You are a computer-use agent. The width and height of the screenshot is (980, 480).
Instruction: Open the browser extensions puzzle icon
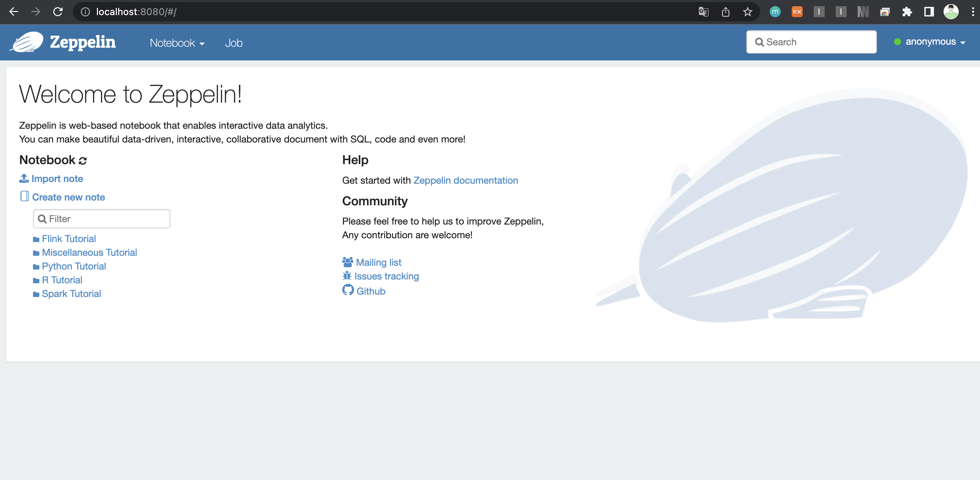(x=907, y=12)
